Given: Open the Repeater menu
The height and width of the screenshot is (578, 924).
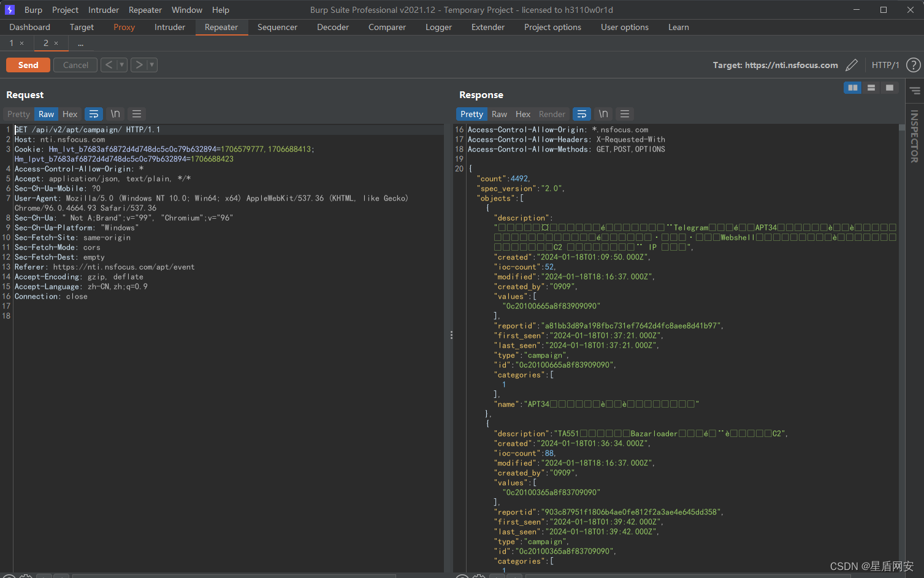Looking at the screenshot, I should pyautogui.click(x=145, y=10).
